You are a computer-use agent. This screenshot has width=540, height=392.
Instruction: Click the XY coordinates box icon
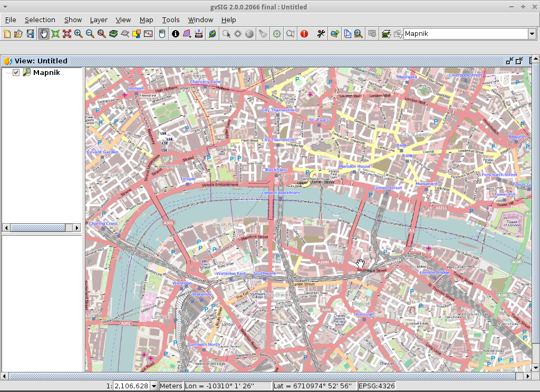coord(148,34)
